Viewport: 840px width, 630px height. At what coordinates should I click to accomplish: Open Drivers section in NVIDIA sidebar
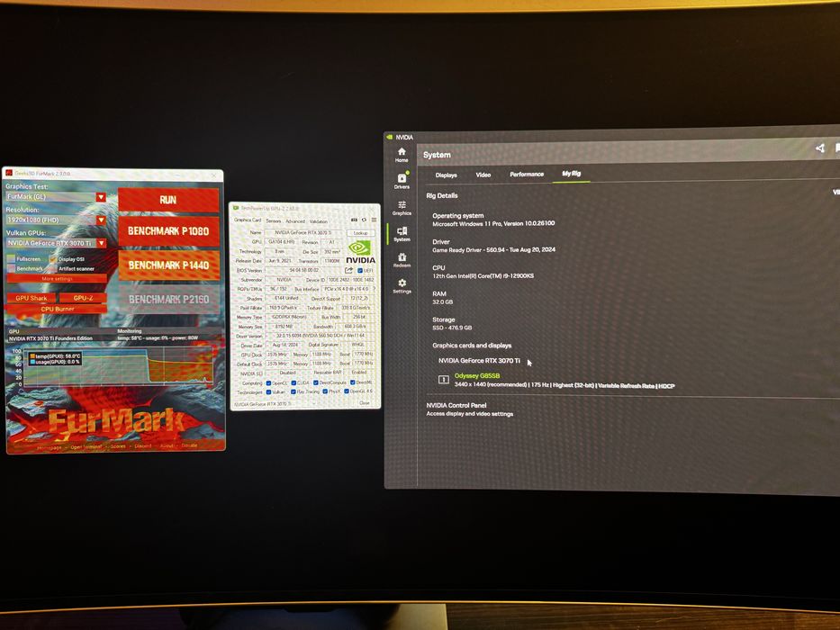[402, 181]
